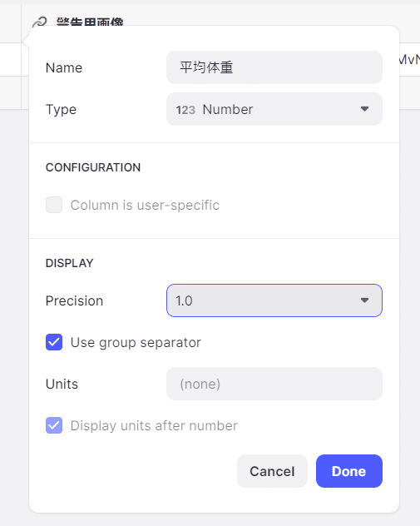The width and height of the screenshot is (420, 526).
Task: Click the Precision dropdown arrow icon
Action: [x=364, y=300]
